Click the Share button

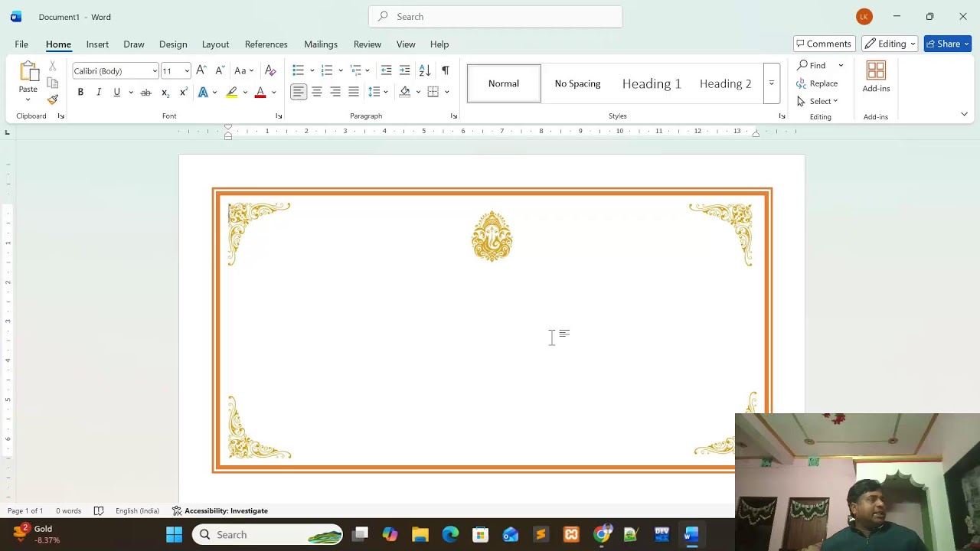click(947, 44)
